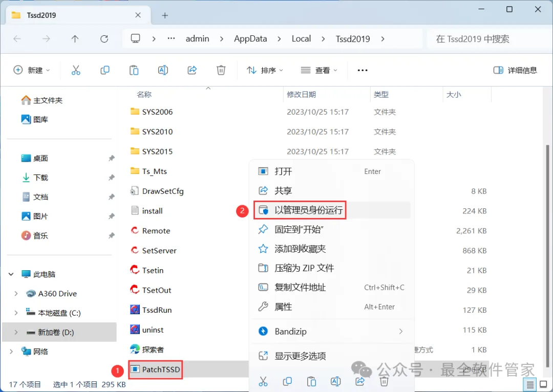The image size is (553, 392).
Task: Choose Show more options in the context menu
Action: click(x=332, y=356)
